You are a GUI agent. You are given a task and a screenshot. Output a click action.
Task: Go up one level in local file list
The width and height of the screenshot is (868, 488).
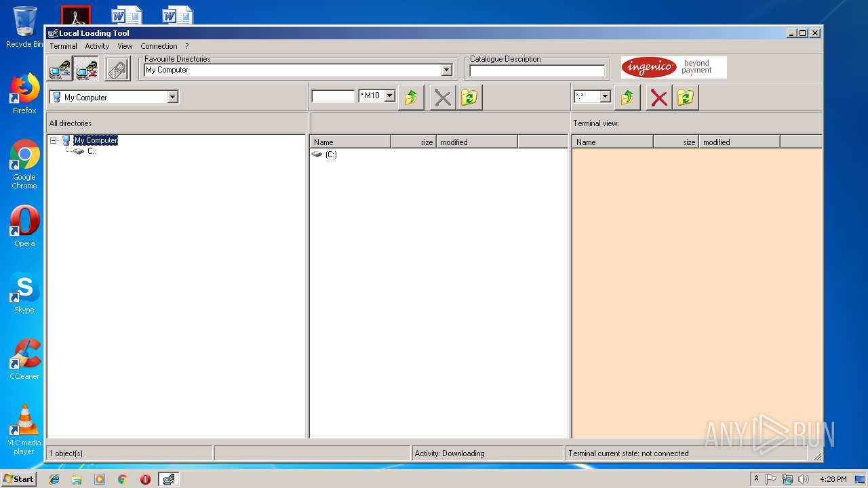411,98
